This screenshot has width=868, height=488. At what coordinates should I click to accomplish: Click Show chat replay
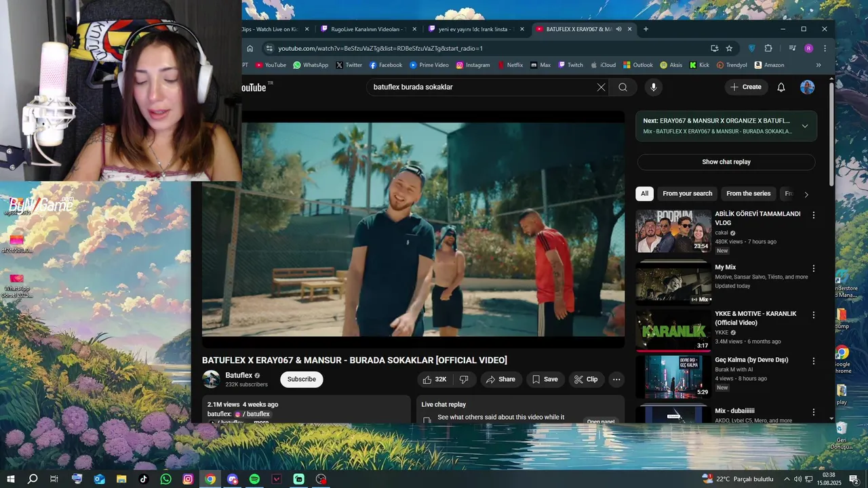(x=726, y=162)
